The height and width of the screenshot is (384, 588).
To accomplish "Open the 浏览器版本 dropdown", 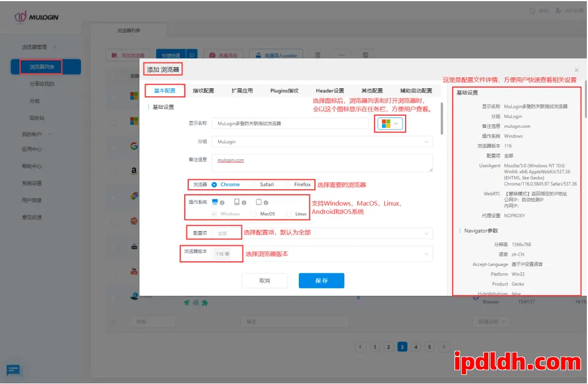I will pos(322,254).
